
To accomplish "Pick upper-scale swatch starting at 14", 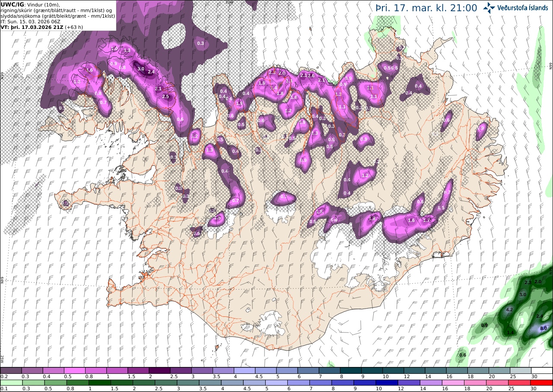I will click(436, 370).
